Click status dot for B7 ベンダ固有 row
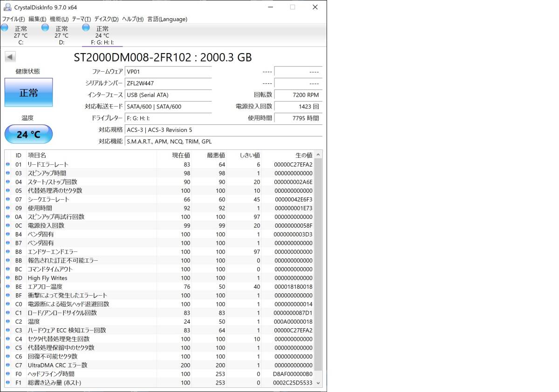The image size is (559, 392). (7, 243)
